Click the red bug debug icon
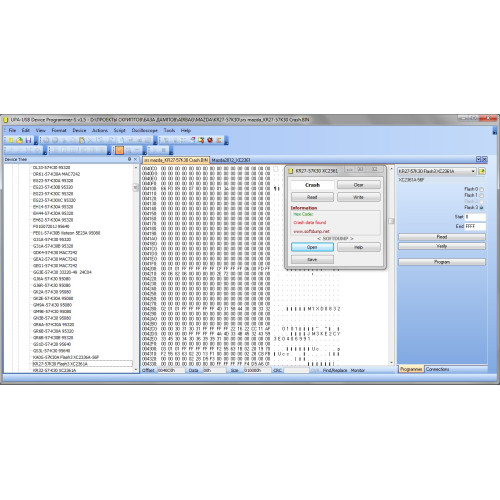This screenshot has height=500, width=500. pyautogui.click(x=210, y=140)
